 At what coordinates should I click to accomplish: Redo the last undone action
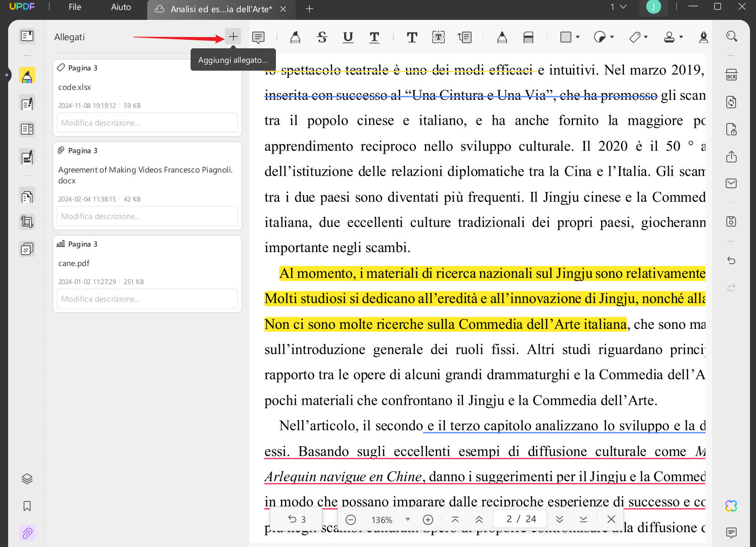coord(731,287)
